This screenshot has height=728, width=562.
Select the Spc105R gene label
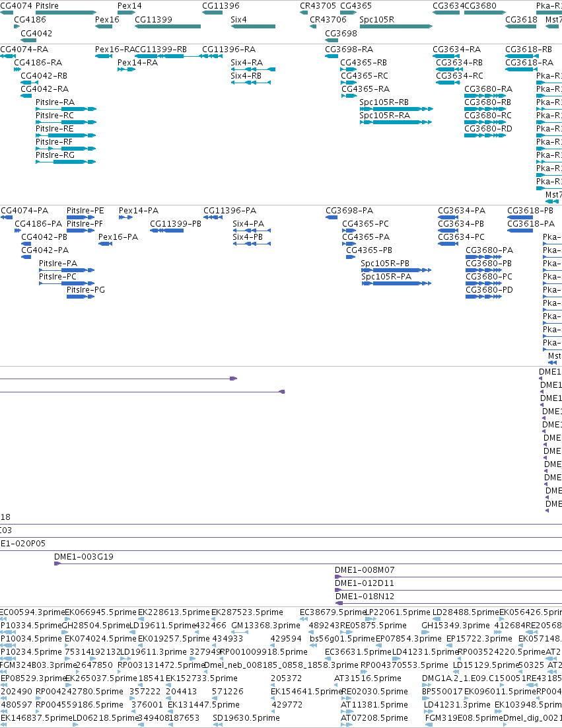[376, 20]
